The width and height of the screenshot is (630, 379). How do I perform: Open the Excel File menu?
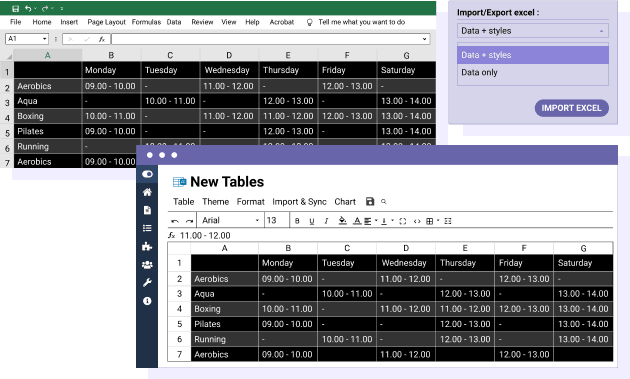click(16, 22)
